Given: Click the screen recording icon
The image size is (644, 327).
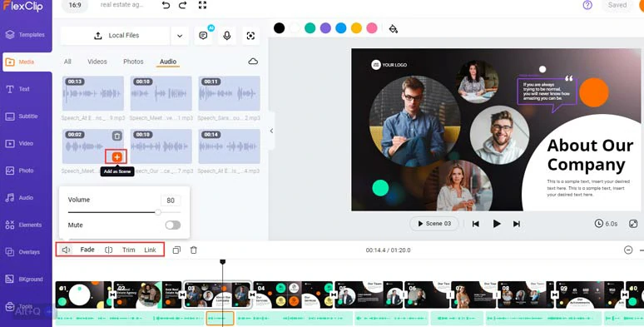Looking at the screenshot, I should point(250,36).
